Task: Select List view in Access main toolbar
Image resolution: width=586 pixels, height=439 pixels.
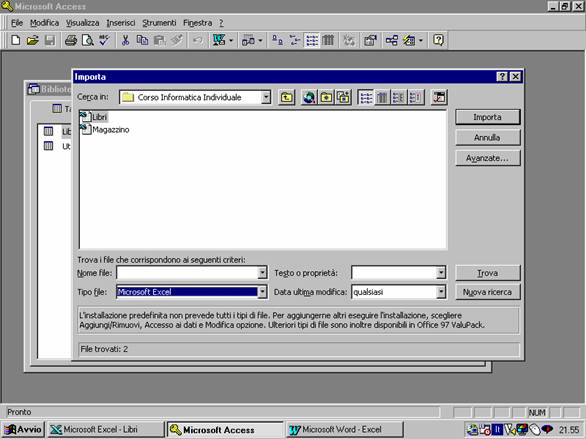Action: point(312,40)
